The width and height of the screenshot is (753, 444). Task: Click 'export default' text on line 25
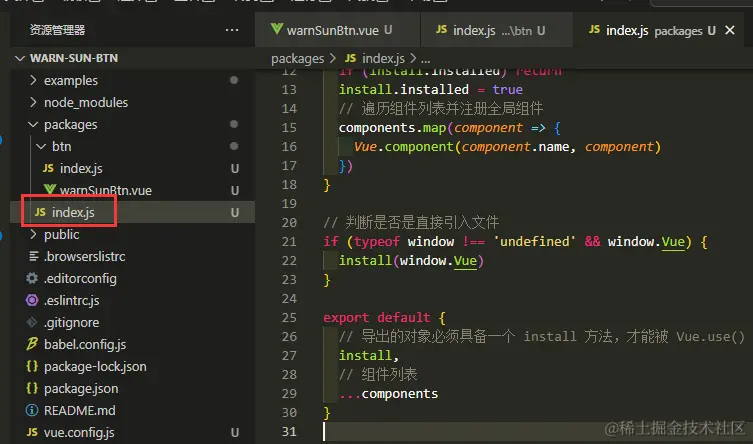[376, 318]
